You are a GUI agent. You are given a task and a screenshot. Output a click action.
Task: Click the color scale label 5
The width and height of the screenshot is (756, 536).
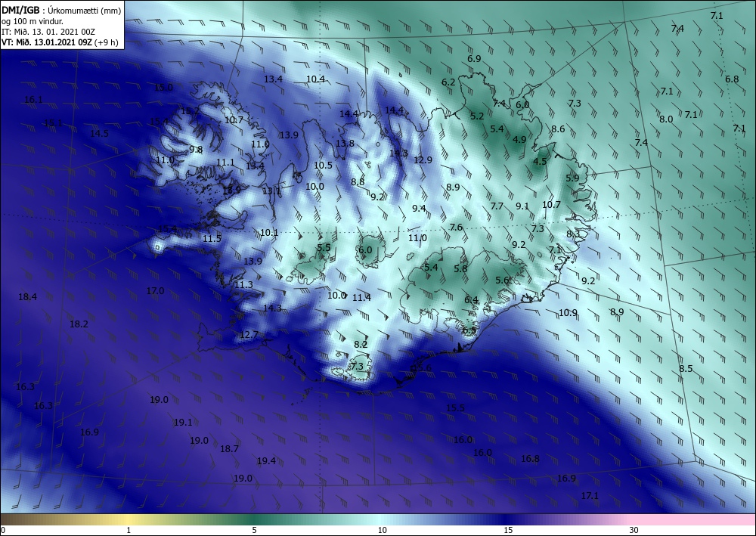pos(254,531)
